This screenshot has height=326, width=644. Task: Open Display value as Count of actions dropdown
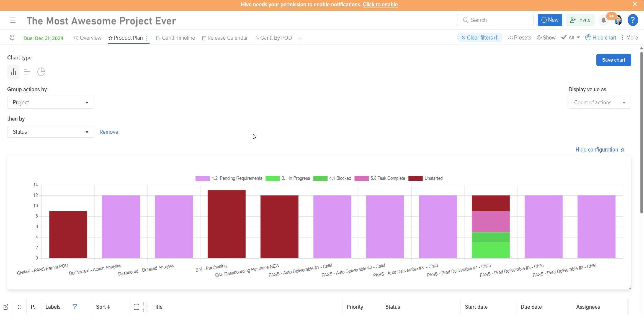[x=600, y=103]
